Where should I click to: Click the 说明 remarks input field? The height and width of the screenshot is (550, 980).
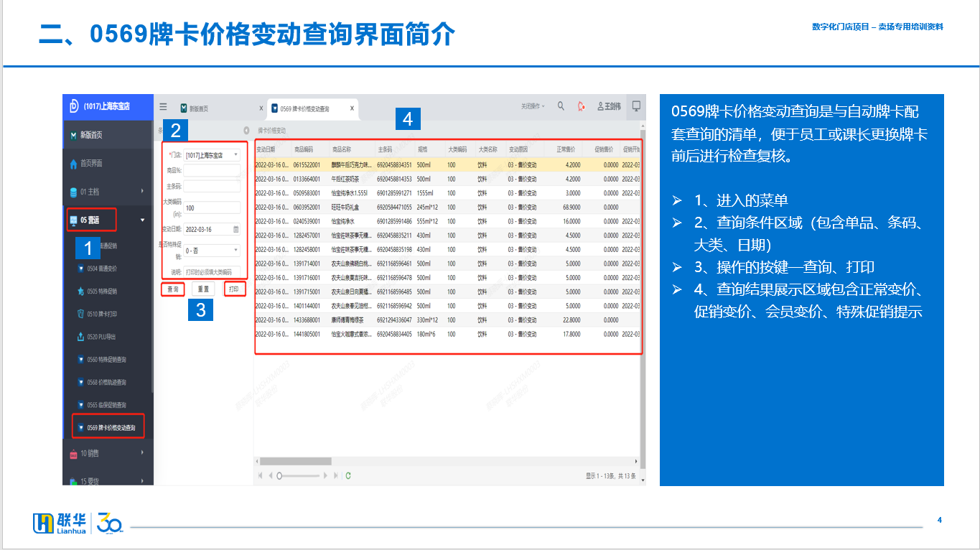(x=212, y=272)
